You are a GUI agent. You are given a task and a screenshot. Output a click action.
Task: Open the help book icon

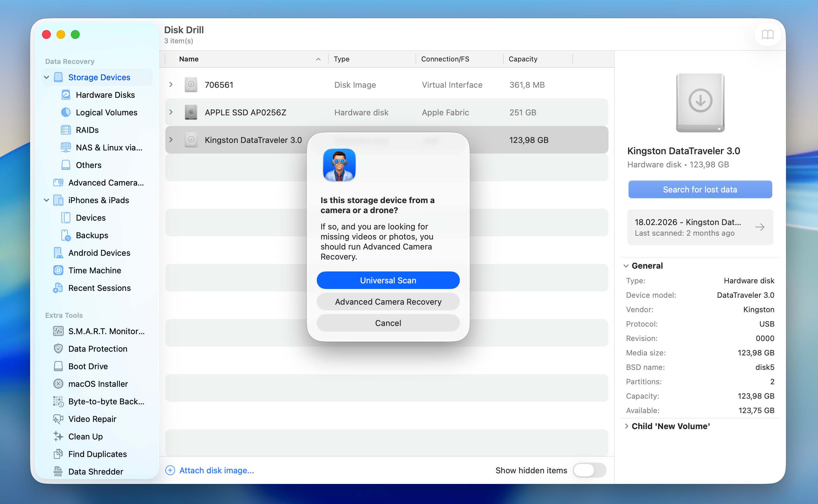768,34
